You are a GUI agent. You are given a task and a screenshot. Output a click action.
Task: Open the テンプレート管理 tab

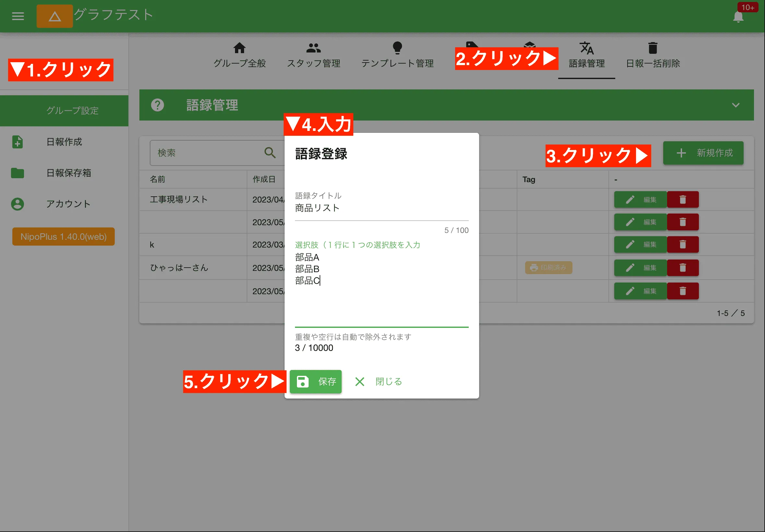coord(397,54)
